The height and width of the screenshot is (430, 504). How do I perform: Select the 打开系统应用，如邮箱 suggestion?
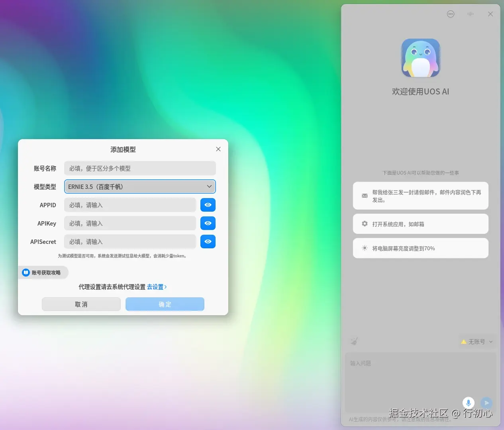421,224
